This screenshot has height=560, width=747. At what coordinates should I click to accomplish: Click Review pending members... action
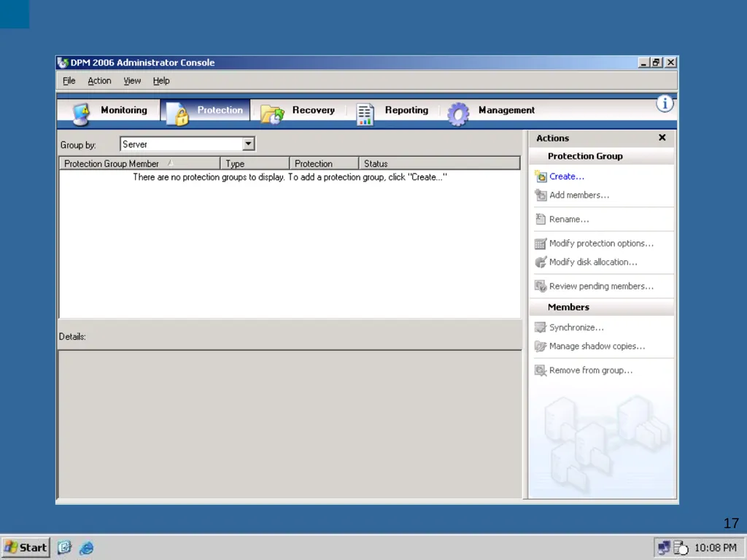click(x=601, y=286)
